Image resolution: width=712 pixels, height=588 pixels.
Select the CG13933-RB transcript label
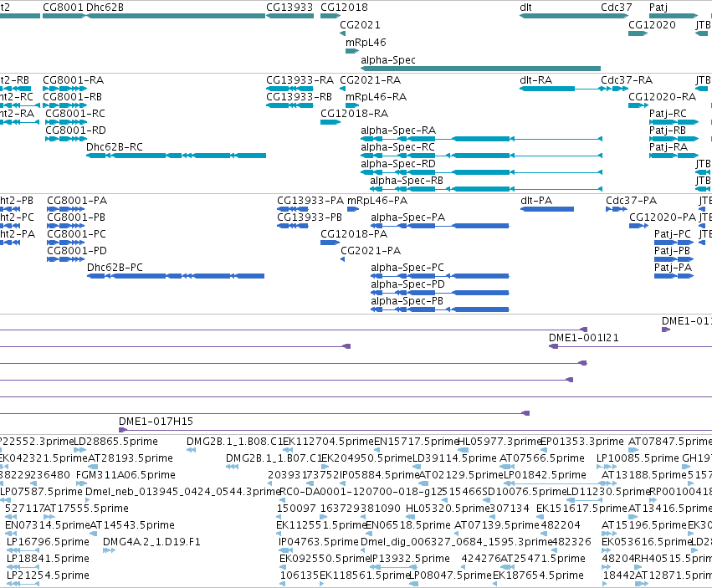coord(299,97)
